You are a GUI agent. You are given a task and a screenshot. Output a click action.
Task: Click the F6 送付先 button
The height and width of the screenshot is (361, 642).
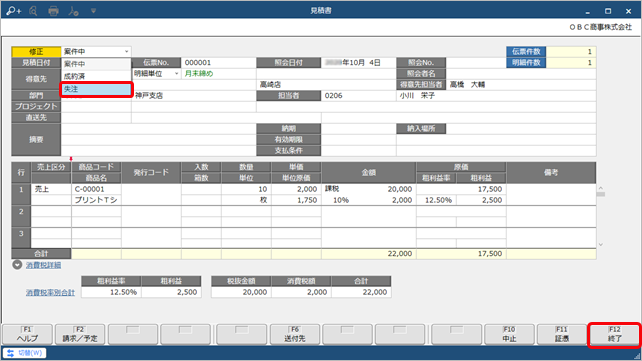(x=295, y=334)
